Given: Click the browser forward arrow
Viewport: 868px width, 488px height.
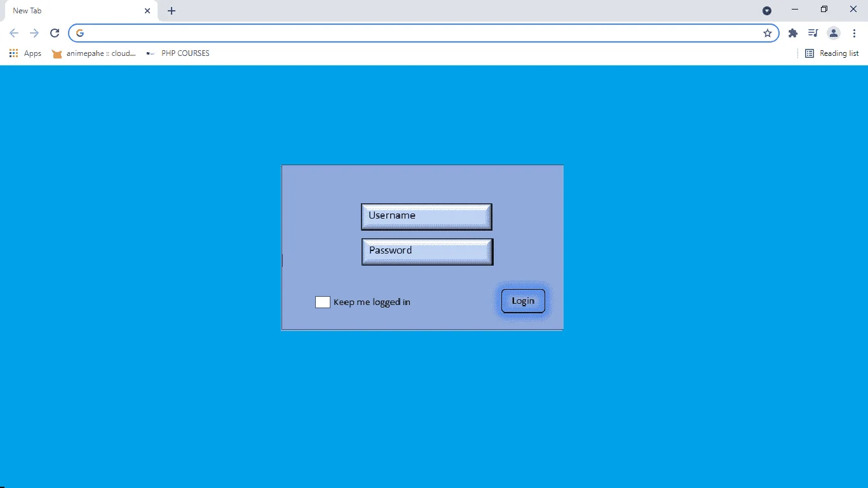Looking at the screenshot, I should 34,33.
